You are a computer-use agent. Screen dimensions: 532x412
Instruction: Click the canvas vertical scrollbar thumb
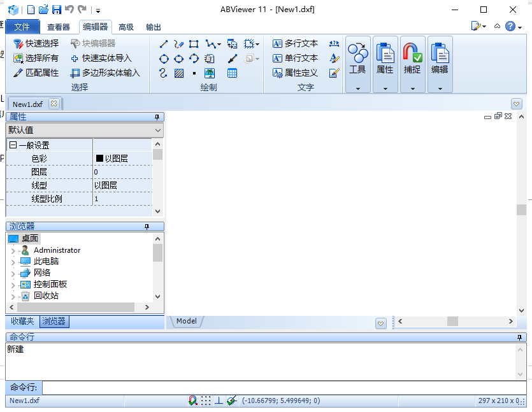click(521, 210)
